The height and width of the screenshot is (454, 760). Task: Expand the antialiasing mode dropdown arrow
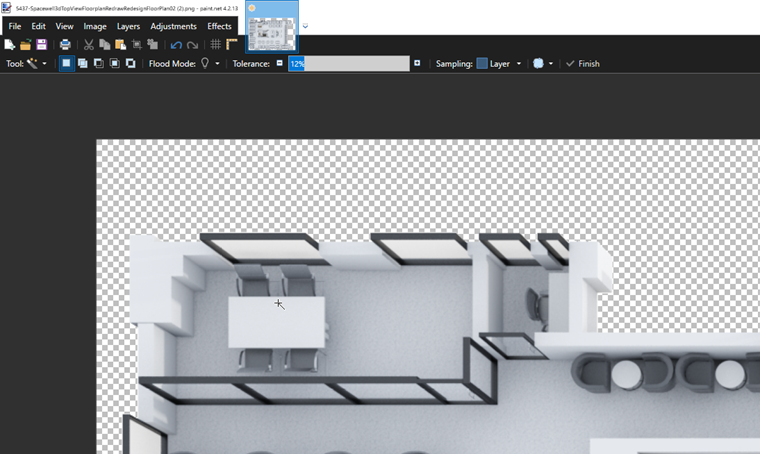tap(551, 63)
